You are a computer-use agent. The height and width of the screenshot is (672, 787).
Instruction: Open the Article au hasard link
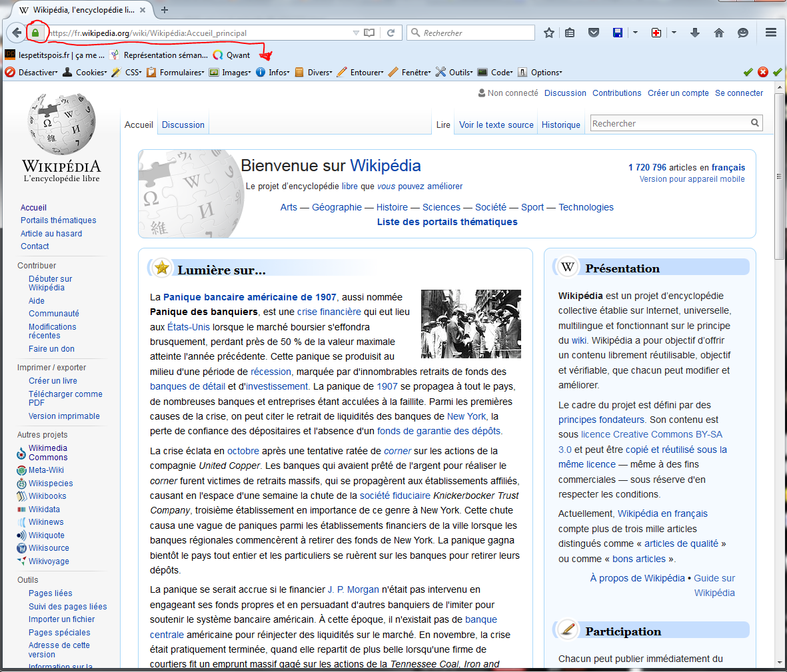[x=51, y=234]
